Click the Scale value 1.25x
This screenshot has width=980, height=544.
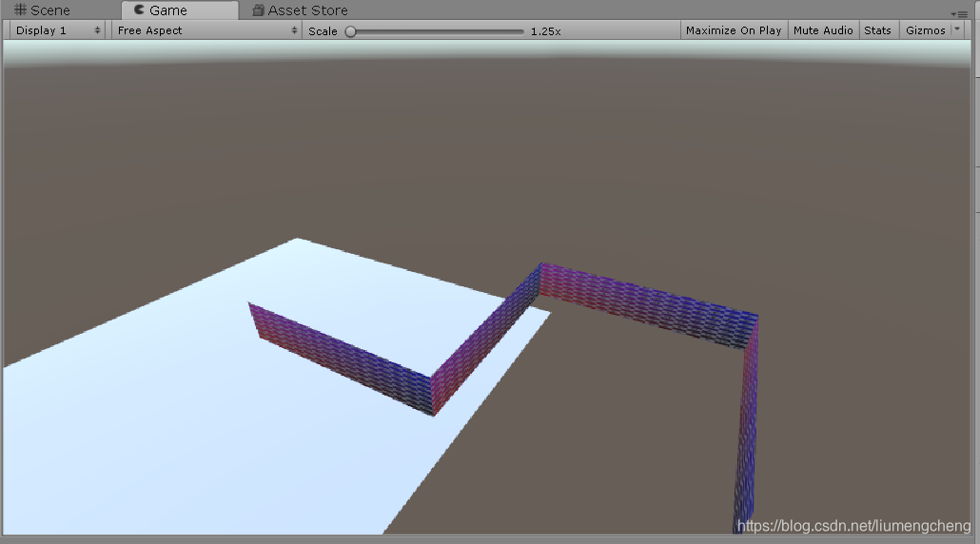545,31
